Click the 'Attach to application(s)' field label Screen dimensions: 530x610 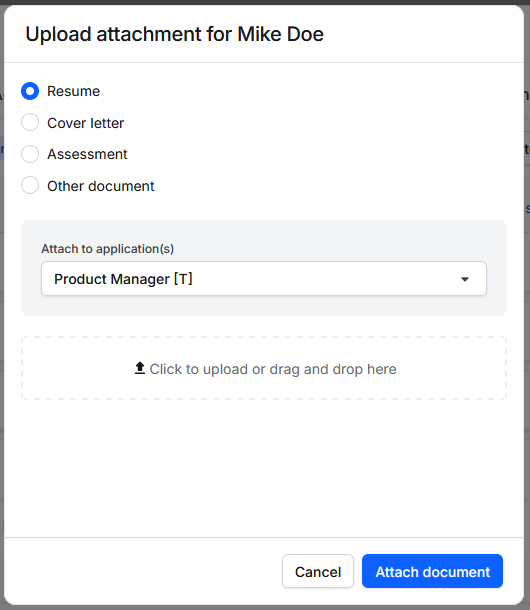(107, 249)
